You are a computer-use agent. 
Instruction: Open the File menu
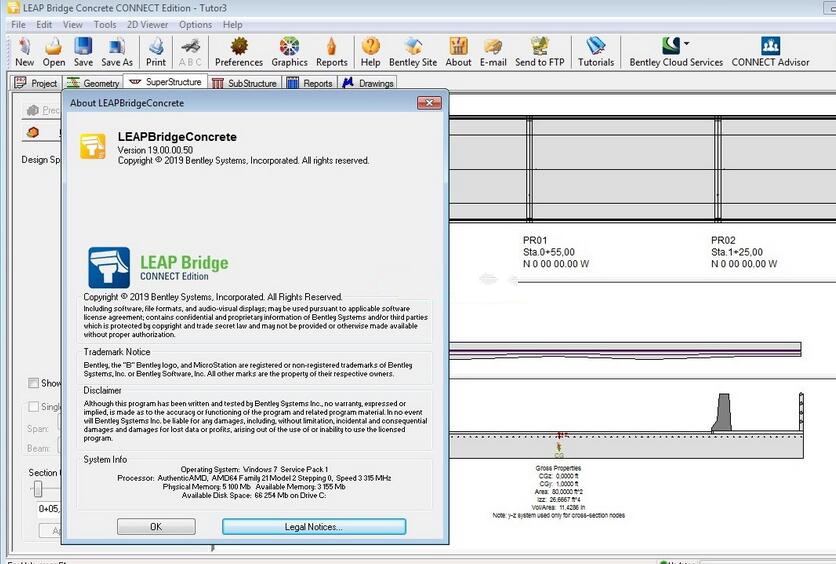tap(18, 25)
